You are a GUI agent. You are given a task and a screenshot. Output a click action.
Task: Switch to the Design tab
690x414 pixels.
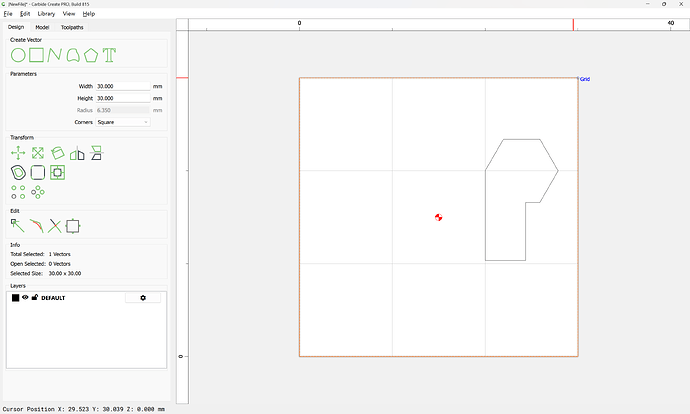[16, 27]
